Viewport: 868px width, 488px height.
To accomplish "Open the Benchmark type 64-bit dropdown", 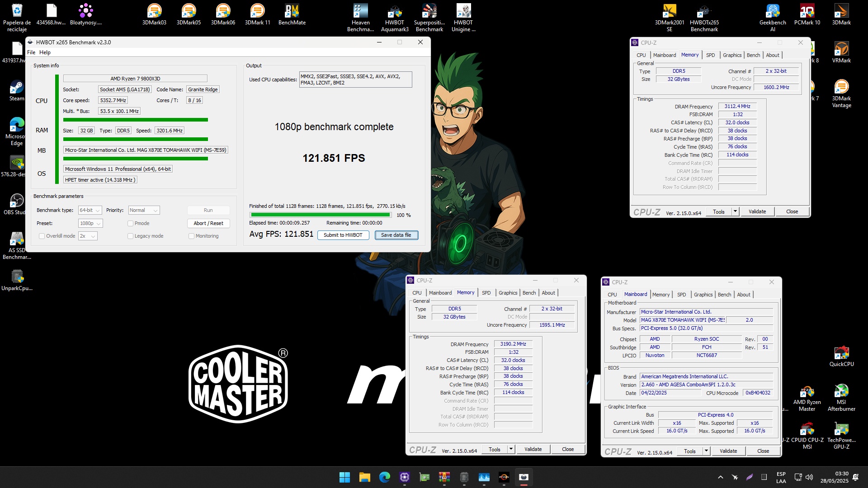I will pyautogui.click(x=90, y=210).
